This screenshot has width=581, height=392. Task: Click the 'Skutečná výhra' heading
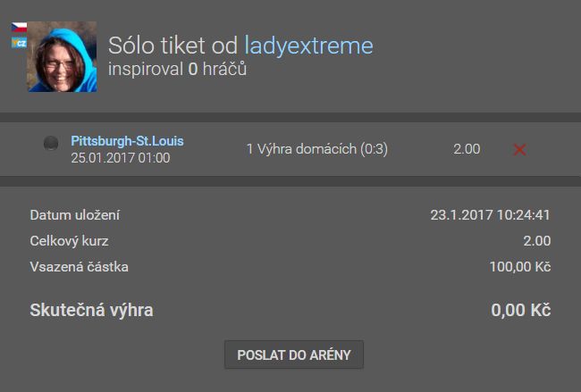[91, 310]
